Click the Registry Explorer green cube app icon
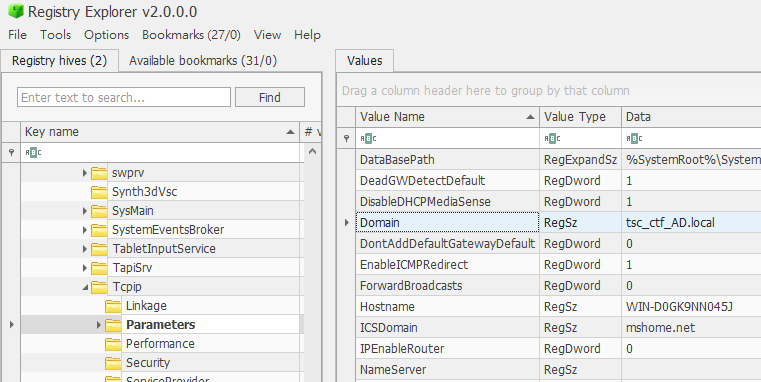 point(16,11)
